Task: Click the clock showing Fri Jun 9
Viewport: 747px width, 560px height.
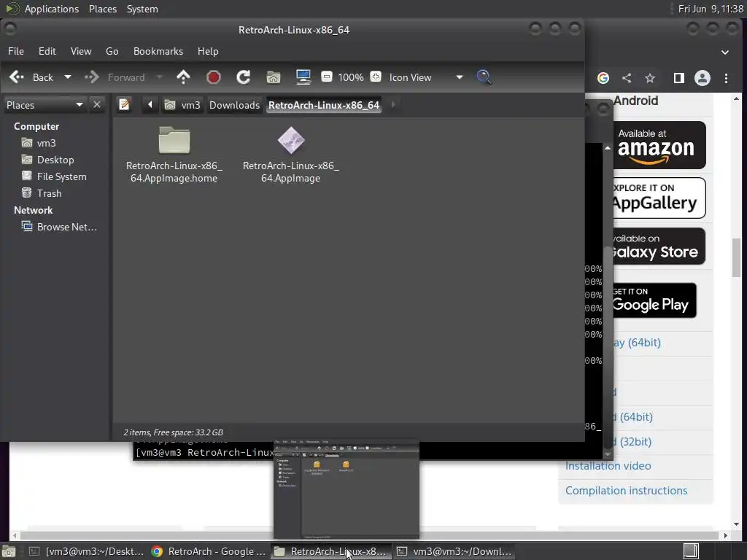Action: (711, 9)
